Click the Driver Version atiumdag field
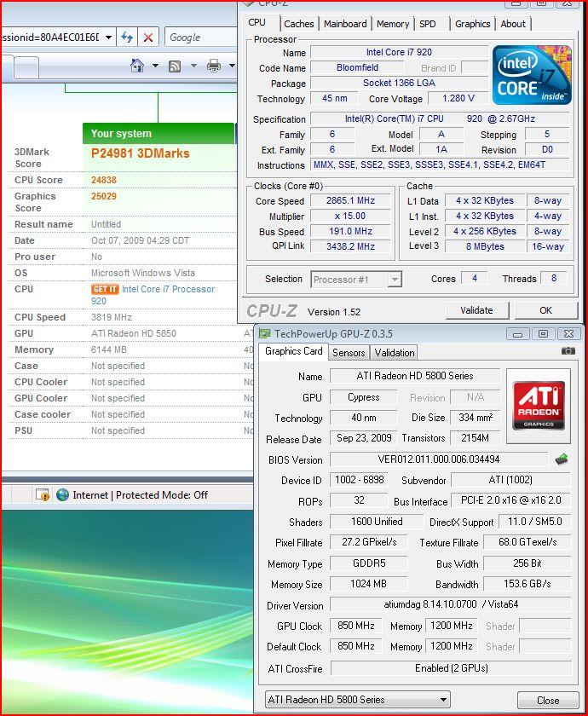 click(x=451, y=604)
